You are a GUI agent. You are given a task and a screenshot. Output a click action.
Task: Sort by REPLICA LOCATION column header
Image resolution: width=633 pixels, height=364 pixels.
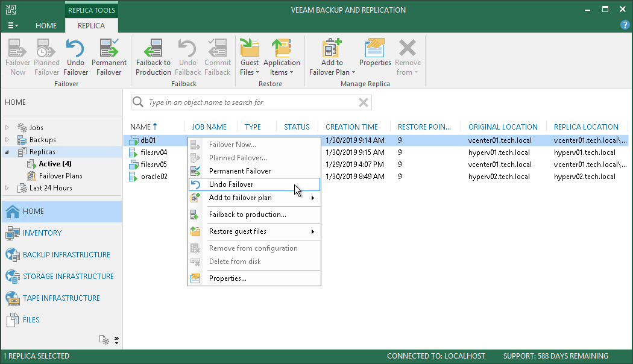pyautogui.click(x=586, y=127)
